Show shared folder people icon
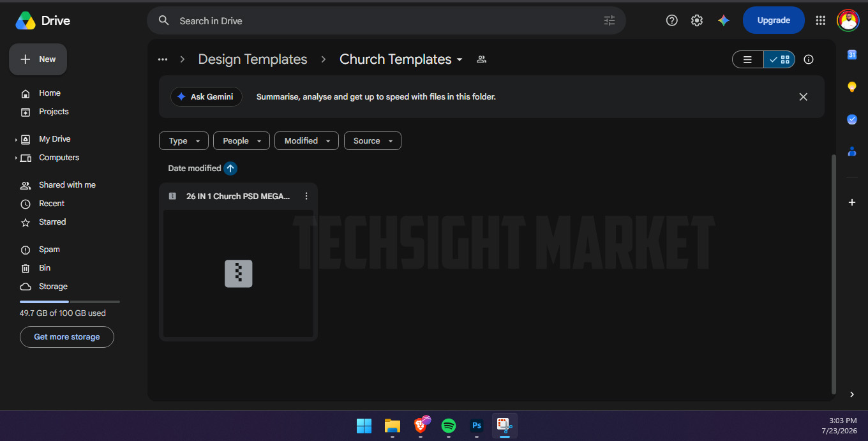 (x=482, y=59)
